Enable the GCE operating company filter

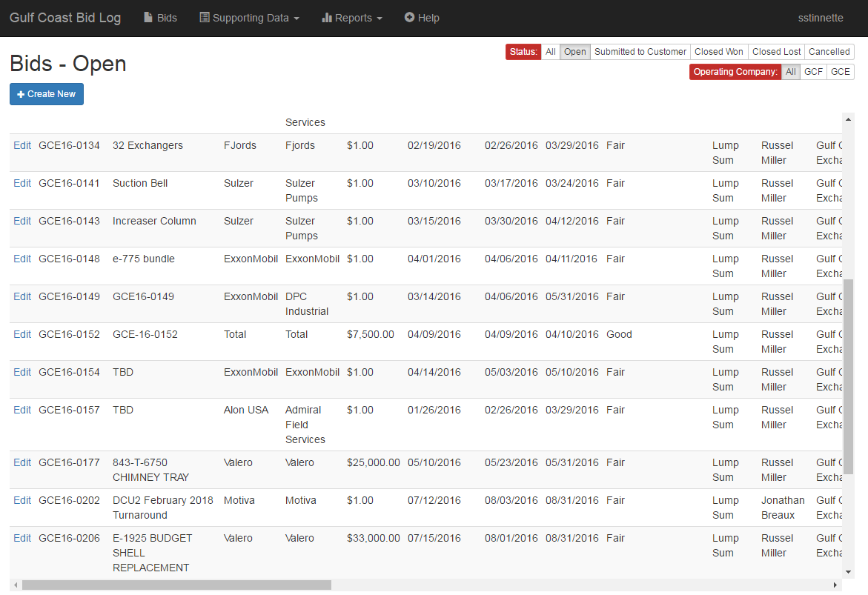[x=840, y=72]
